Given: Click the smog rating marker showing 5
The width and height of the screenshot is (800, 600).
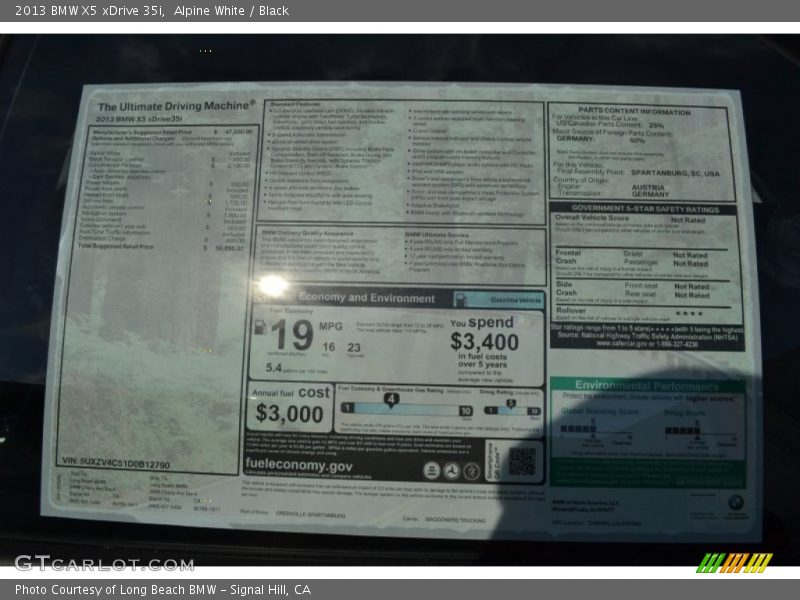Looking at the screenshot, I should coord(511,404).
